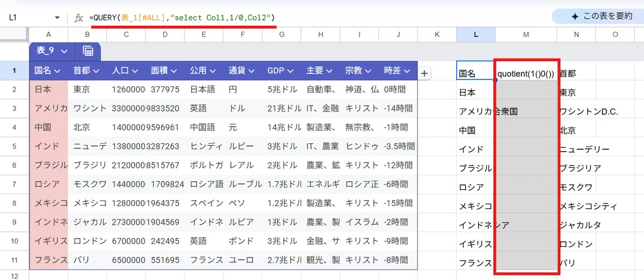Screen dimensions: 644x280
Task: Select column header N
Action: [576, 34]
